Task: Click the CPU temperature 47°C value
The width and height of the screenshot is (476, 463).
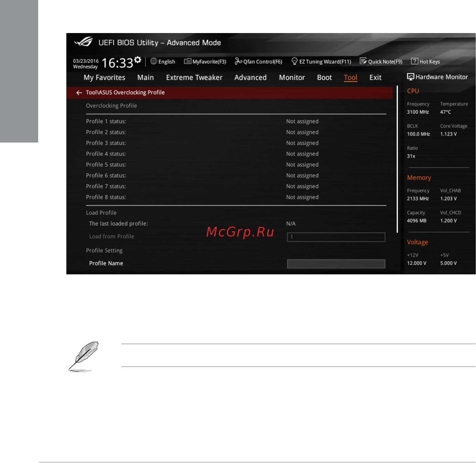Action: [x=445, y=112]
